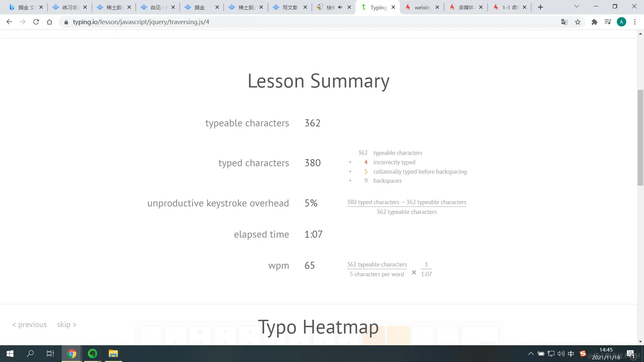The height and width of the screenshot is (362, 644).
Task: Open Chrome three-dot menu
Action: pyautogui.click(x=635, y=22)
